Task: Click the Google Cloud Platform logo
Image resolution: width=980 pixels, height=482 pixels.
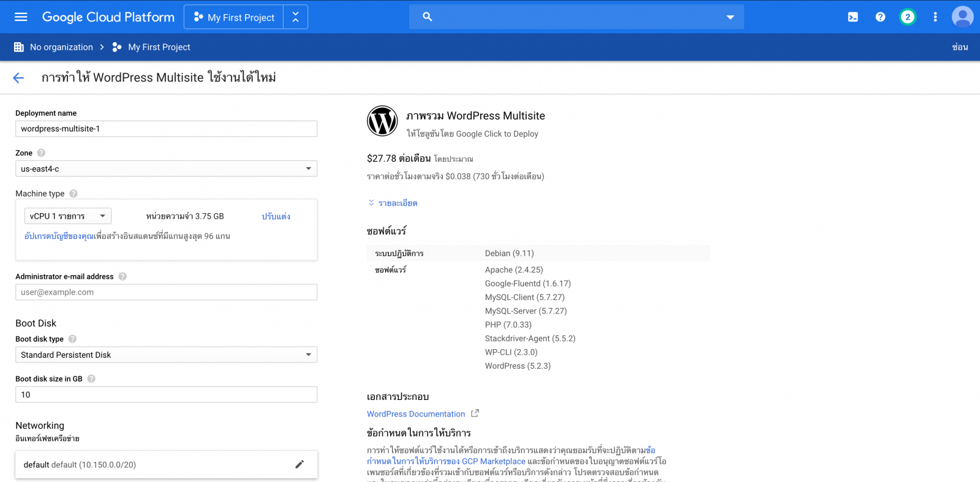Action: pyautogui.click(x=108, y=17)
